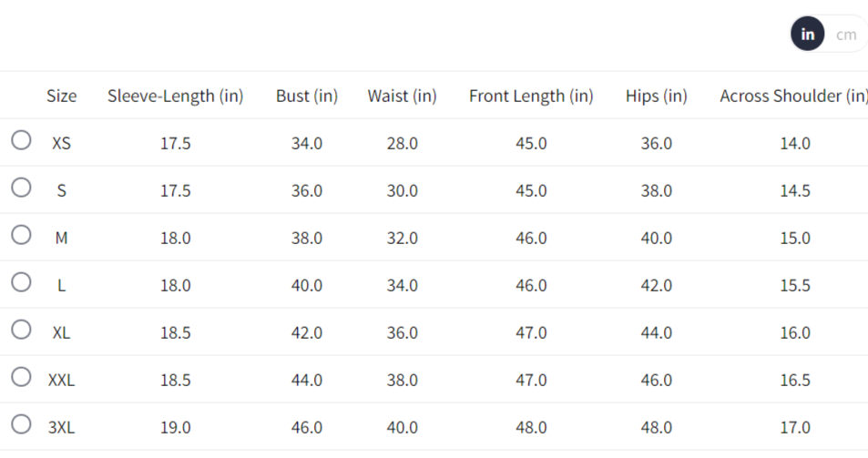
Task: Select the S size radio button
Action: (x=22, y=188)
